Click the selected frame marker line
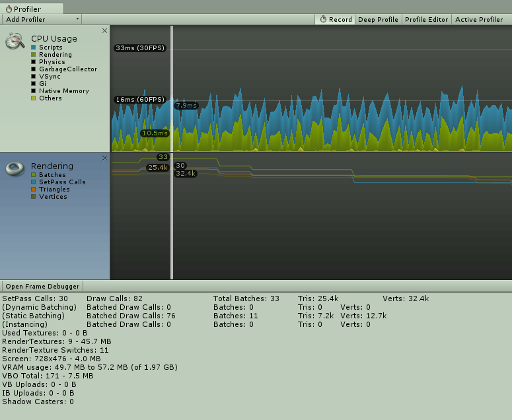Image resolution: width=512 pixels, height=420 pixels. tap(172, 152)
